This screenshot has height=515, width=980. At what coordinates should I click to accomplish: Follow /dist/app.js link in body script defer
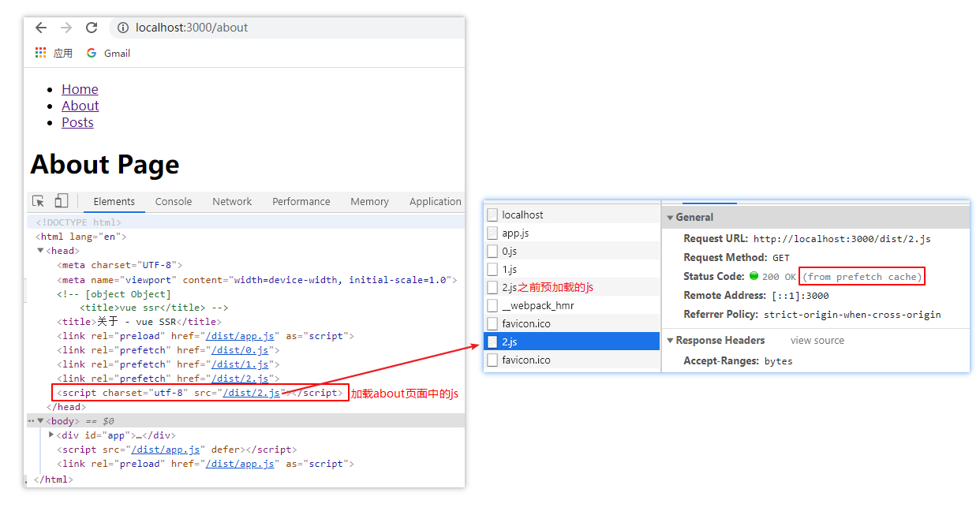coord(166,450)
